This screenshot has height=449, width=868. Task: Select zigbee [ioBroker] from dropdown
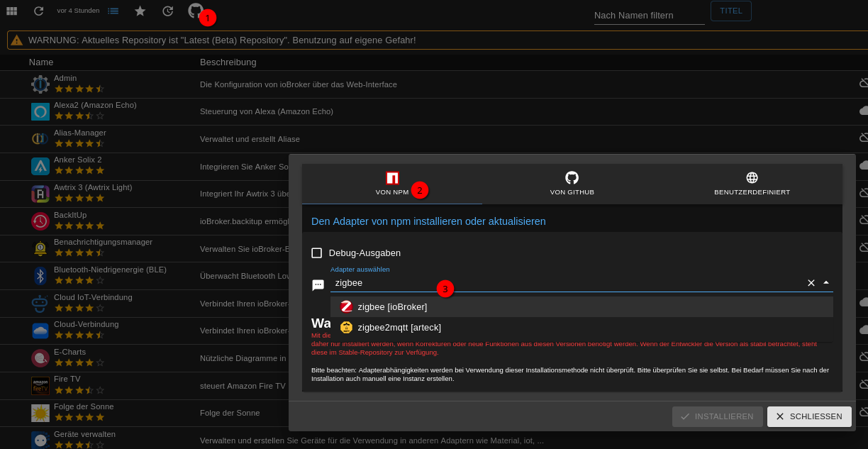pyautogui.click(x=582, y=306)
